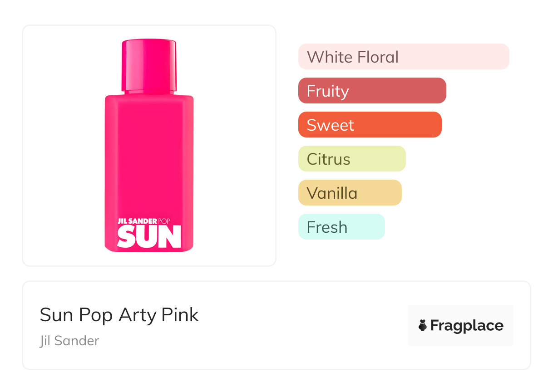Screen dimensions: 553x392
Task: Click the JIL SANDER text on bottle
Action: 137,221
